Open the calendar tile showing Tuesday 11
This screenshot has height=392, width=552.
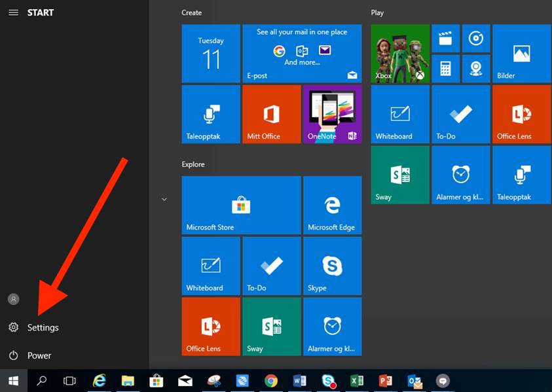click(211, 54)
